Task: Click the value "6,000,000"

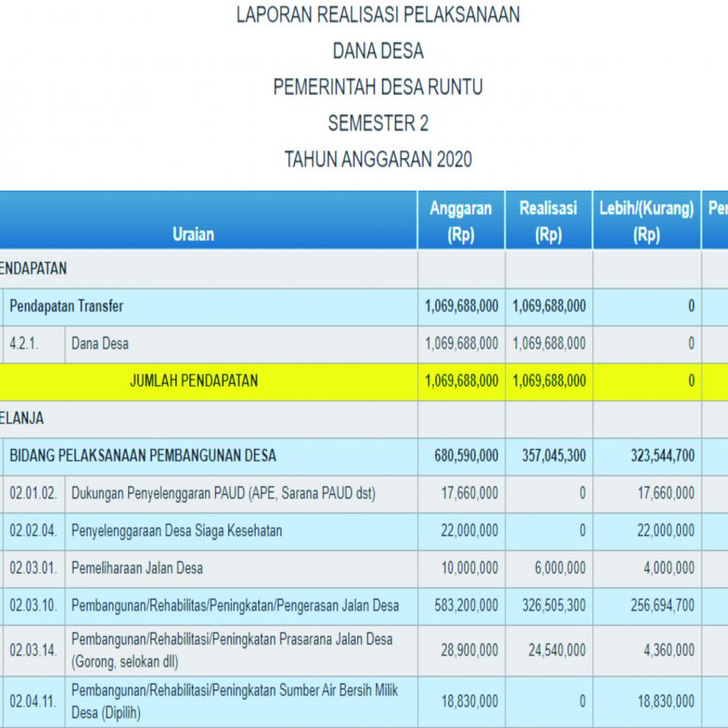Action: tap(560, 568)
